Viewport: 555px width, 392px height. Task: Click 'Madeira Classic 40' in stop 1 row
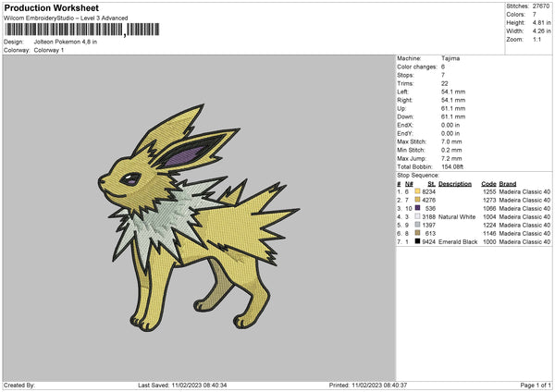point(524,191)
